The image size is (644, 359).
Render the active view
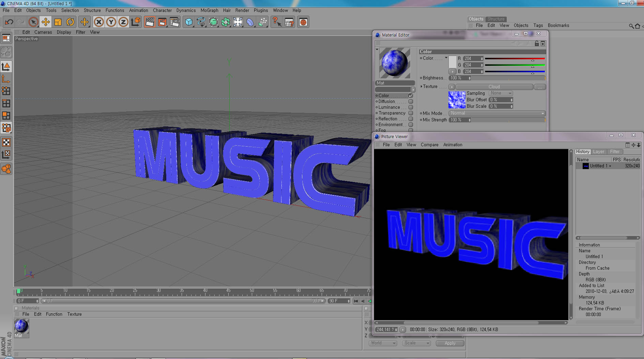click(150, 22)
